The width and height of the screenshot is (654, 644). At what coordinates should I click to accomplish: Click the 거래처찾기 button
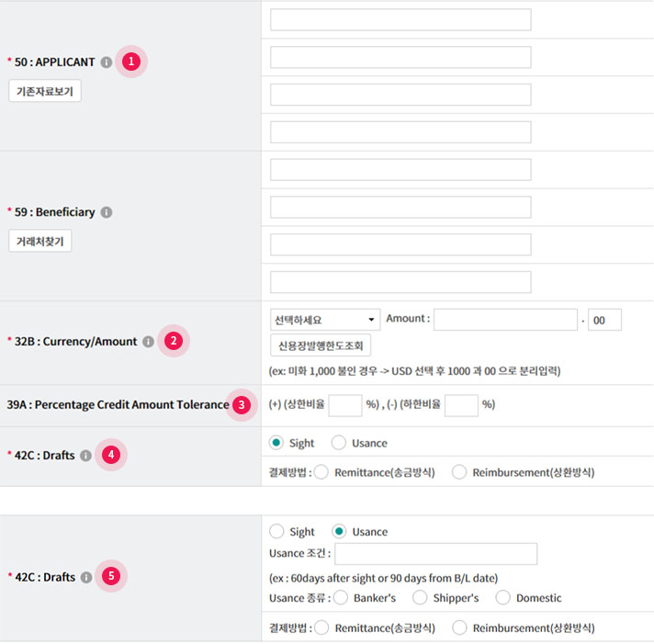coord(40,241)
